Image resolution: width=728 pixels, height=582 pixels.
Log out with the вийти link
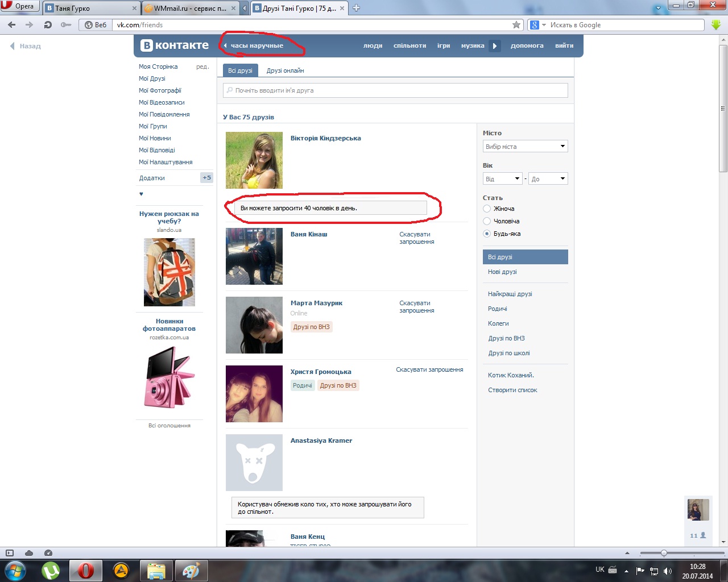(x=564, y=46)
